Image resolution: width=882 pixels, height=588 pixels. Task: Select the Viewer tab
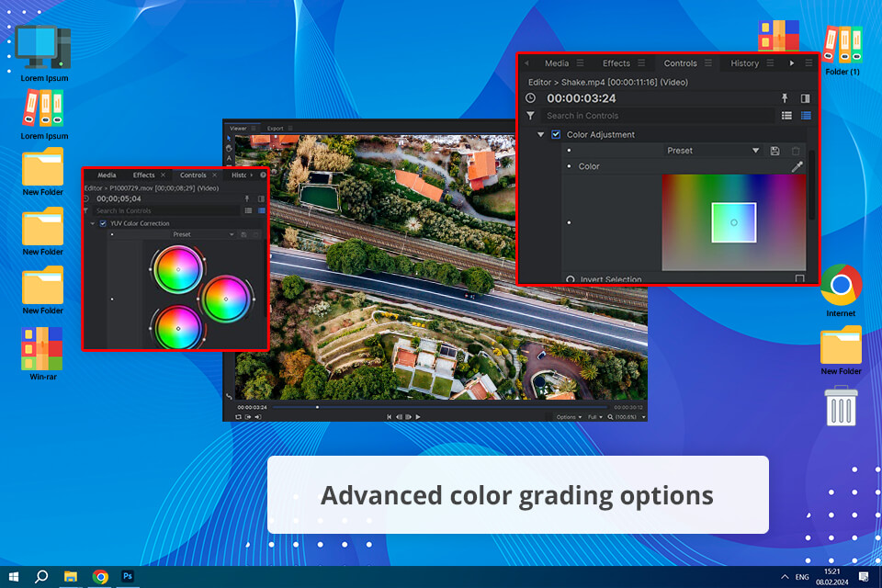tap(238, 129)
